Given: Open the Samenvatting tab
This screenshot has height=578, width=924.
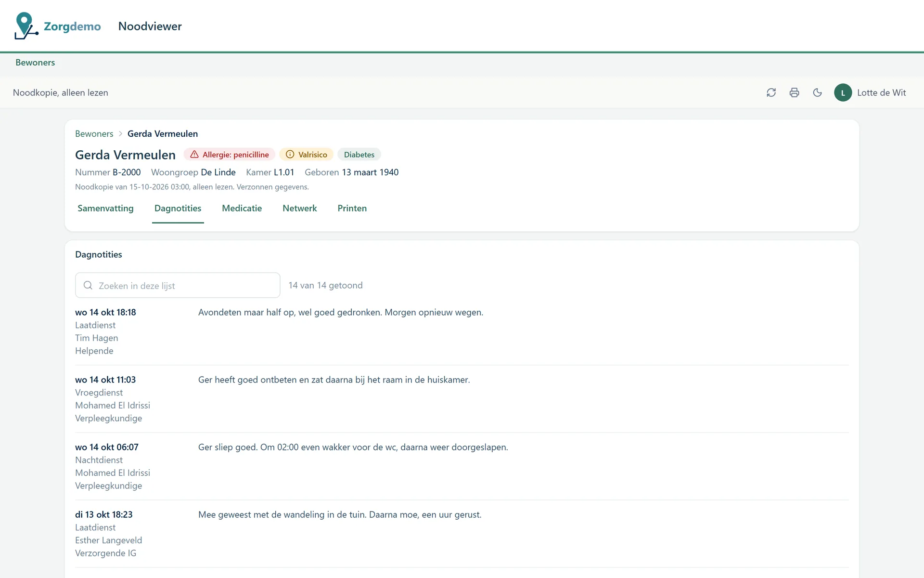Looking at the screenshot, I should click(x=105, y=208).
